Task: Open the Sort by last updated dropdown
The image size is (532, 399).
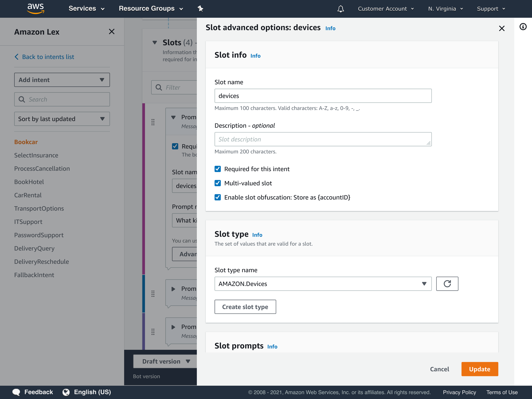Action: 62,119
